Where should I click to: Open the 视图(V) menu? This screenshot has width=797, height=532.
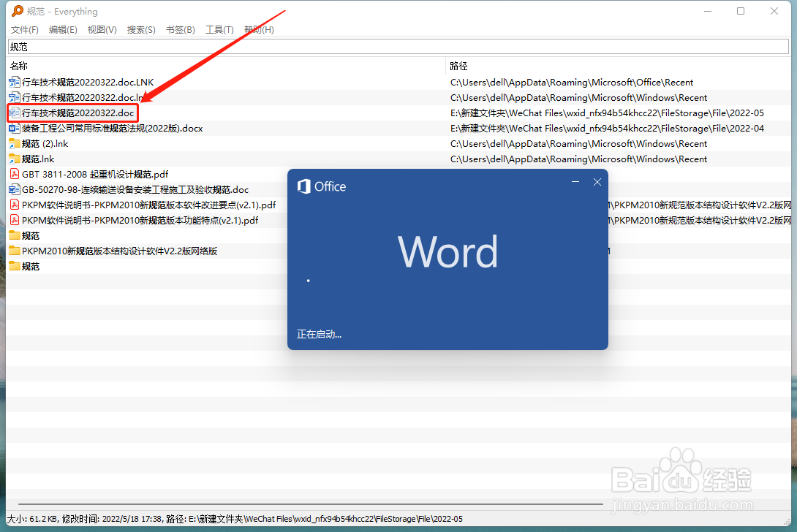[x=102, y=29]
